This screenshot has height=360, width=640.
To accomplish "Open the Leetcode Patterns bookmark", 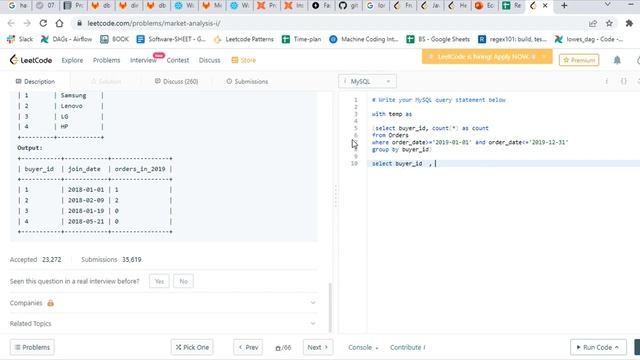I will [x=244, y=39].
